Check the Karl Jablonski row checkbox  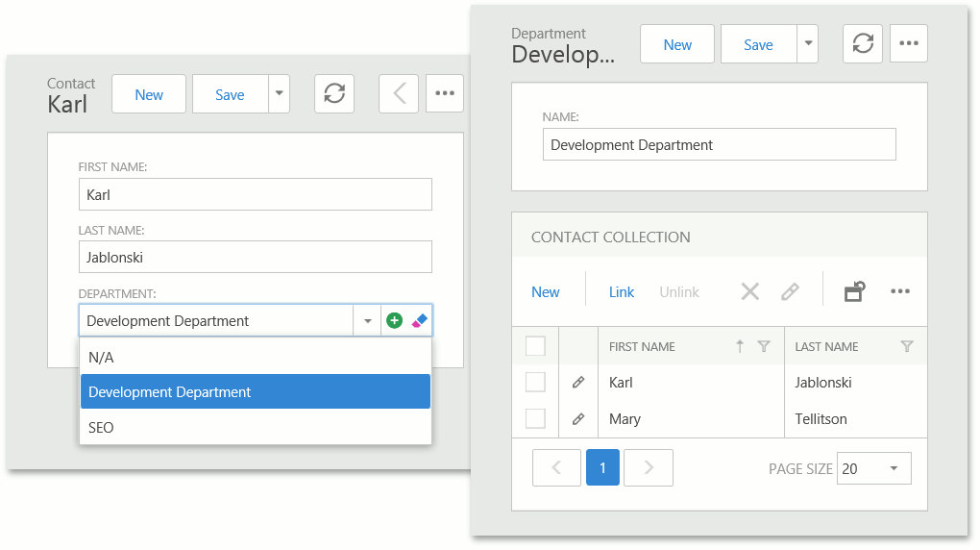[x=535, y=383]
